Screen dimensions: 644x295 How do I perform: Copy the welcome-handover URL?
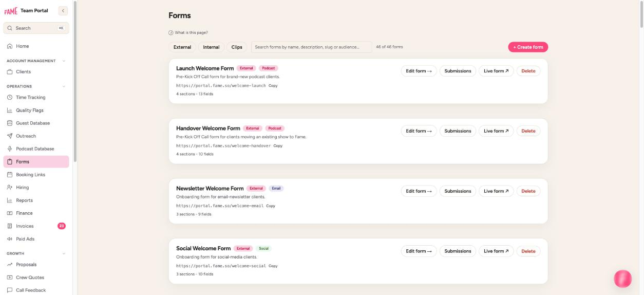(278, 146)
